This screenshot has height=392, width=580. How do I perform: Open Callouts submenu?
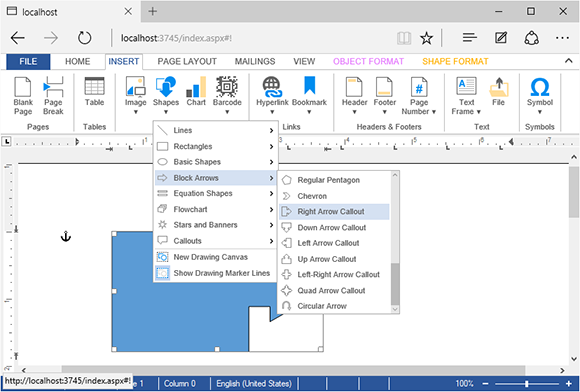(216, 241)
